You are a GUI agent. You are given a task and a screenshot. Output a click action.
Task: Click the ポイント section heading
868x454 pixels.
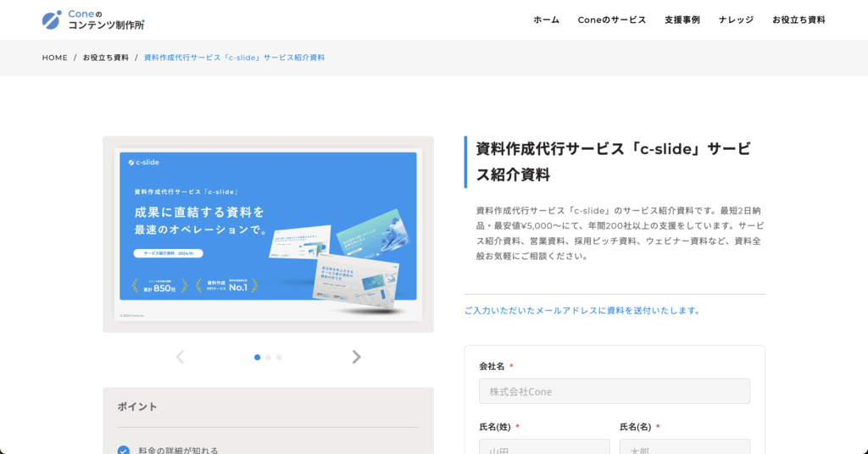tap(137, 407)
